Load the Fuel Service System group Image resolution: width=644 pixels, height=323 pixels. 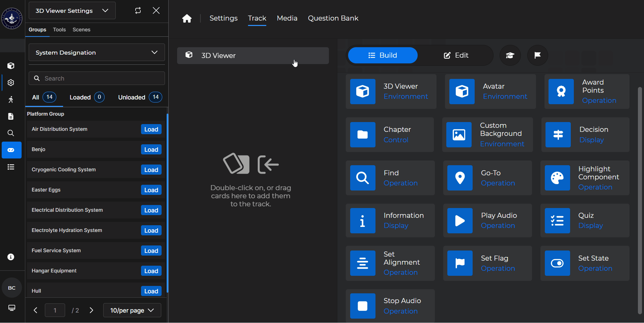click(x=151, y=251)
